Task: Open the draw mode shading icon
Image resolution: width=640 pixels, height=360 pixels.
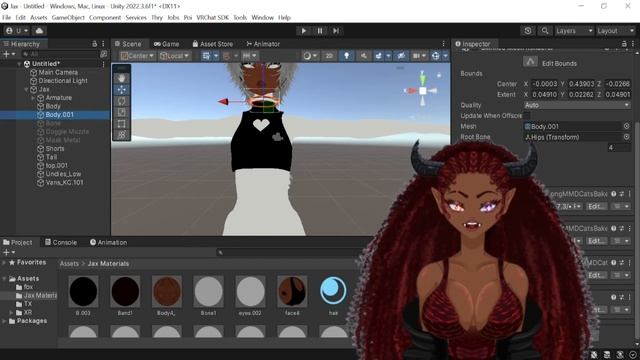Action: [x=307, y=56]
